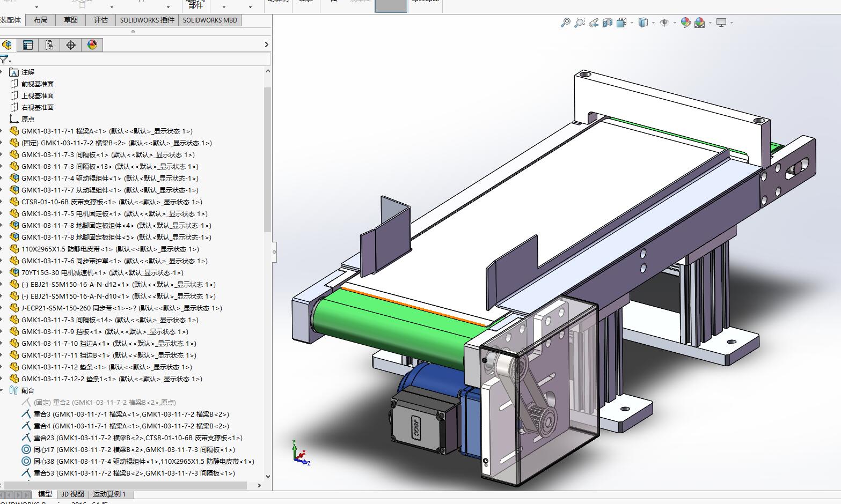Click the Display Style cube icon
Viewport: 841px width, 504px height.
click(x=643, y=23)
